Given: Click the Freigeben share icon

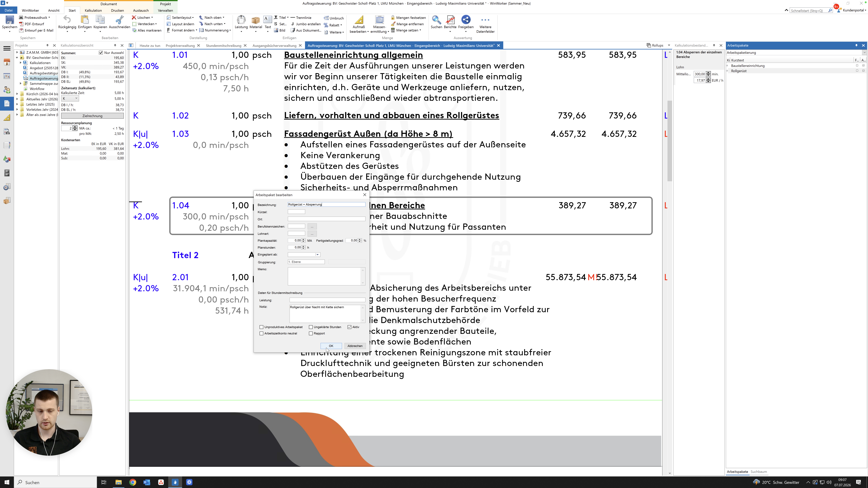Looking at the screenshot, I should click(466, 20).
